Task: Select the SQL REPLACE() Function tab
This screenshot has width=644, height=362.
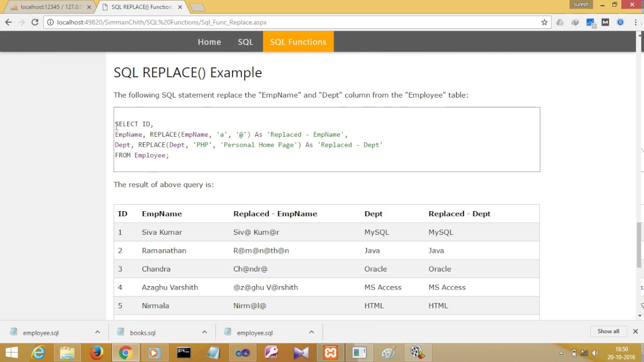Action: click(x=141, y=7)
